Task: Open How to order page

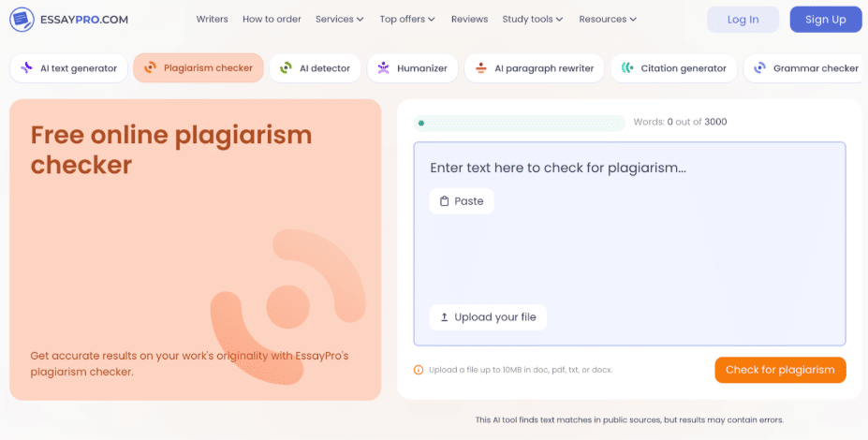Action: point(272,20)
